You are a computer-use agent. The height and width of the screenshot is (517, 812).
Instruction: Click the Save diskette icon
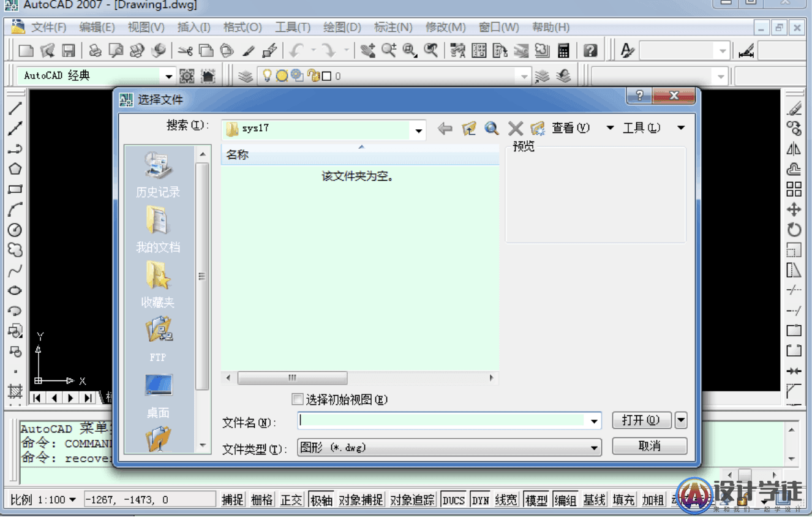point(69,50)
